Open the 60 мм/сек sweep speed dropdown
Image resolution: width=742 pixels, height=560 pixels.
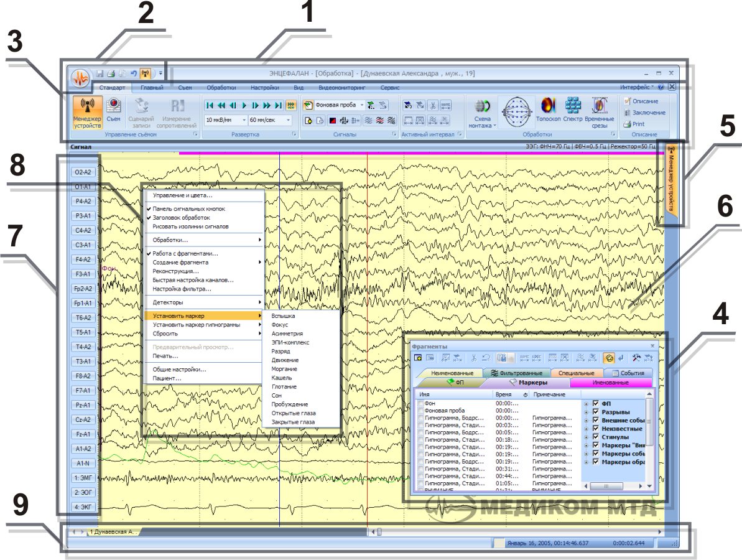[x=288, y=120]
